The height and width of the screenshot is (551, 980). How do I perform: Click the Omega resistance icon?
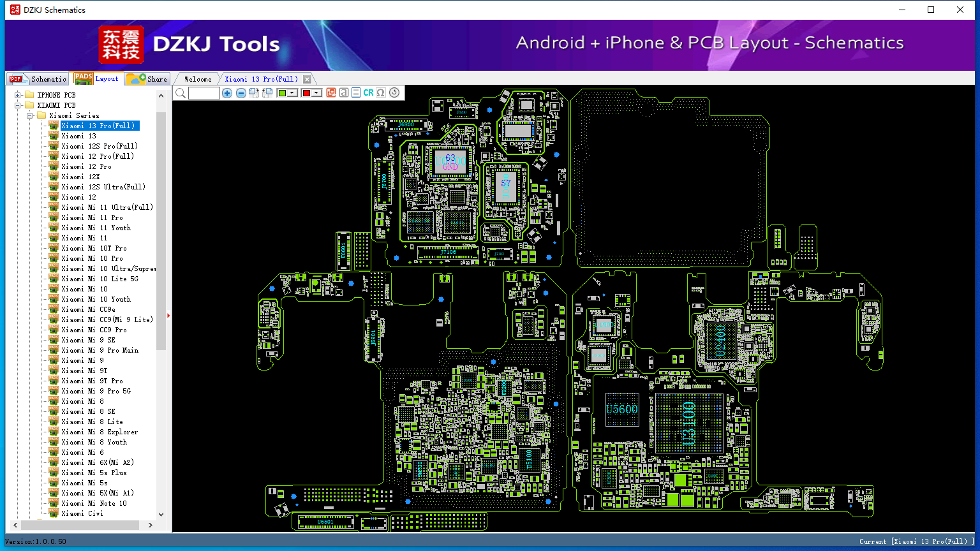[381, 93]
